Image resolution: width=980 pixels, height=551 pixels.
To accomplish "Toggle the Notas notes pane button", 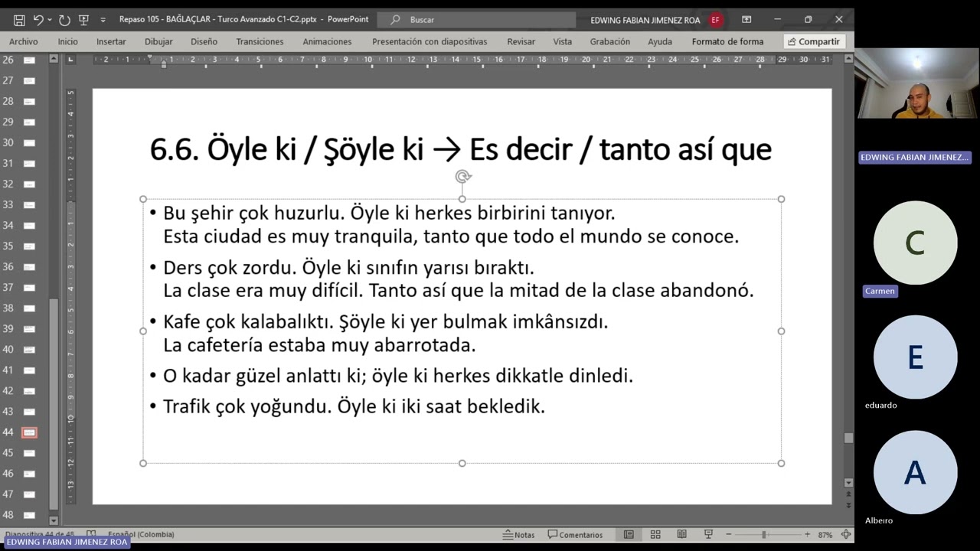I will (518, 534).
